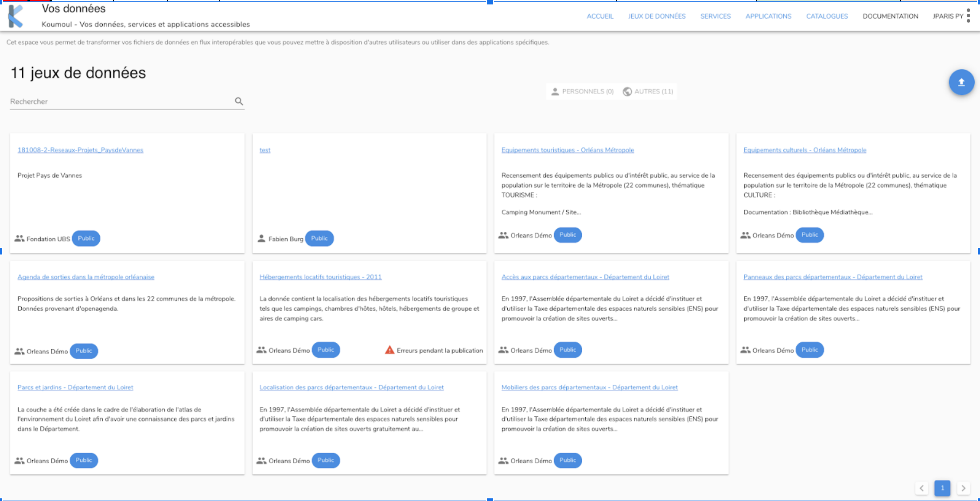Screen dimensions: 980x501
Task: Click the group icon beside Fondation UBS
Action: 19,239
